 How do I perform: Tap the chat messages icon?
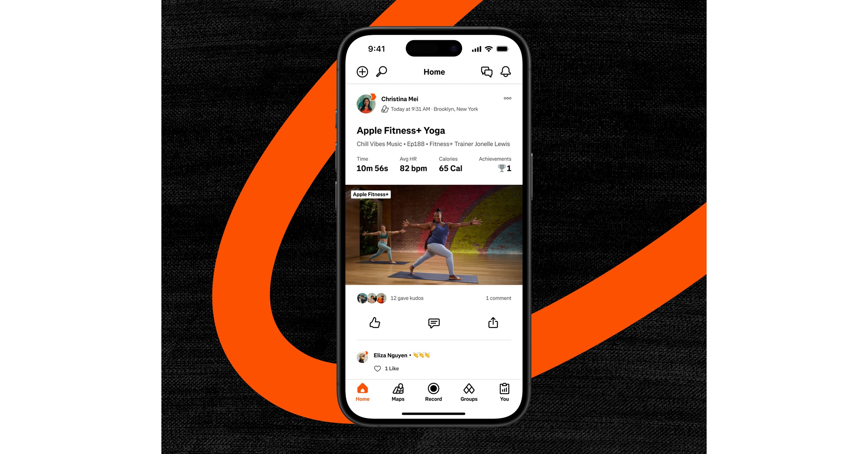tap(487, 72)
